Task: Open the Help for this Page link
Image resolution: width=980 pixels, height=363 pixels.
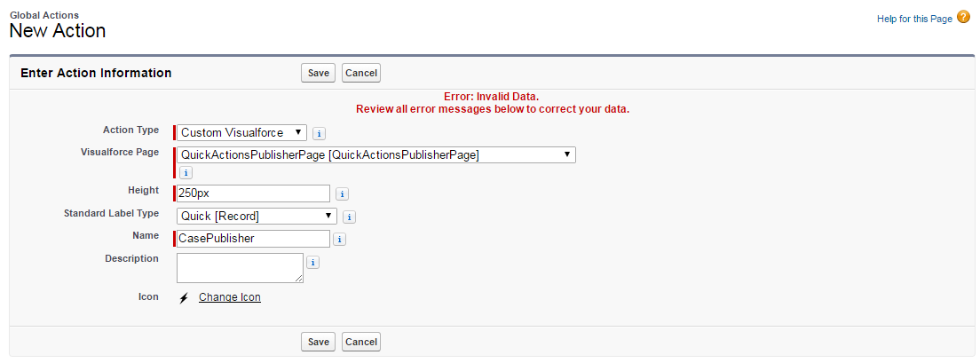Action: point(914,19)
